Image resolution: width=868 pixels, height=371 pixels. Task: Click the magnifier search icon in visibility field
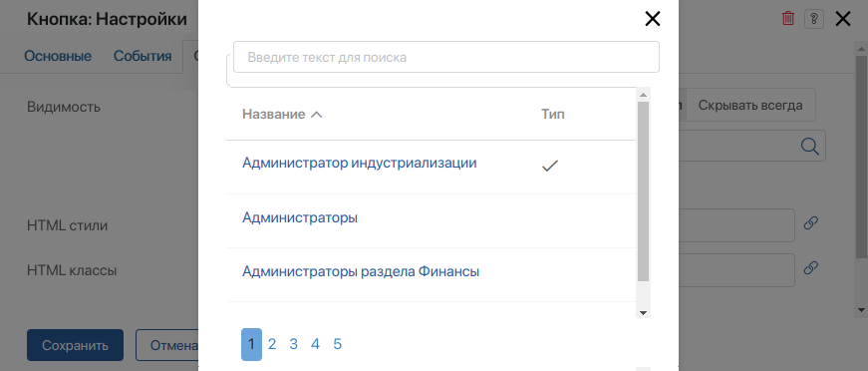(810, 146)
